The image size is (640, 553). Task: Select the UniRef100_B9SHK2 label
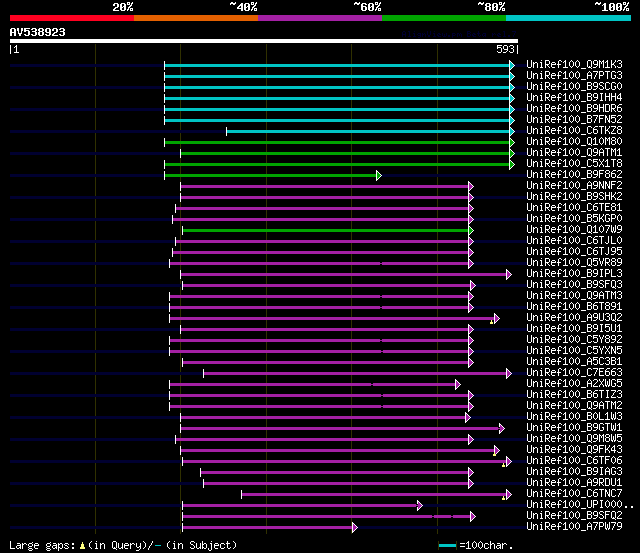point(574,197)
